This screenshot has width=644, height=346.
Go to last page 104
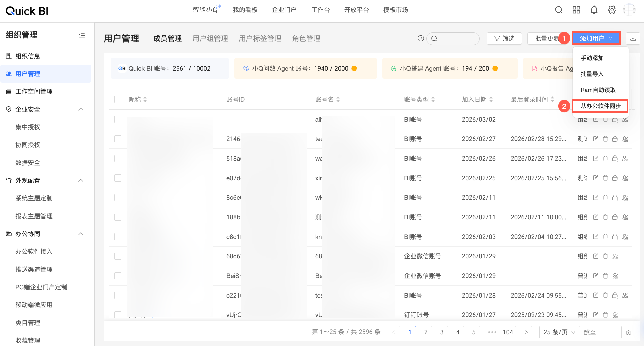click(x=508, y=332)
